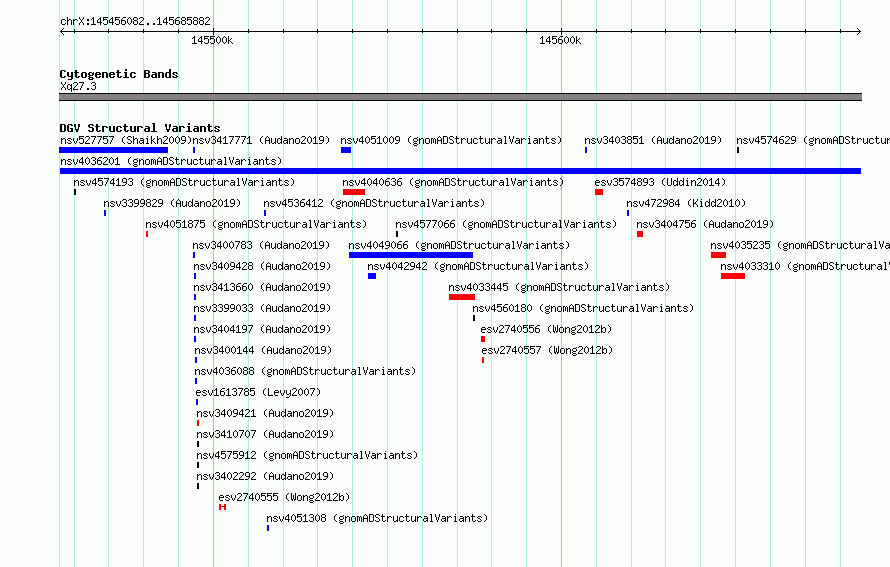
Task: Select the red bar under nsv4040636
Action: (x=354, y=192)
